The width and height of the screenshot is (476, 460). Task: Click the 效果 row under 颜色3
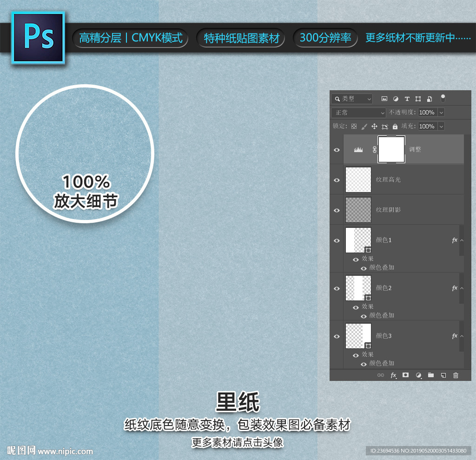pyautogui.click(x=367, y=354)
